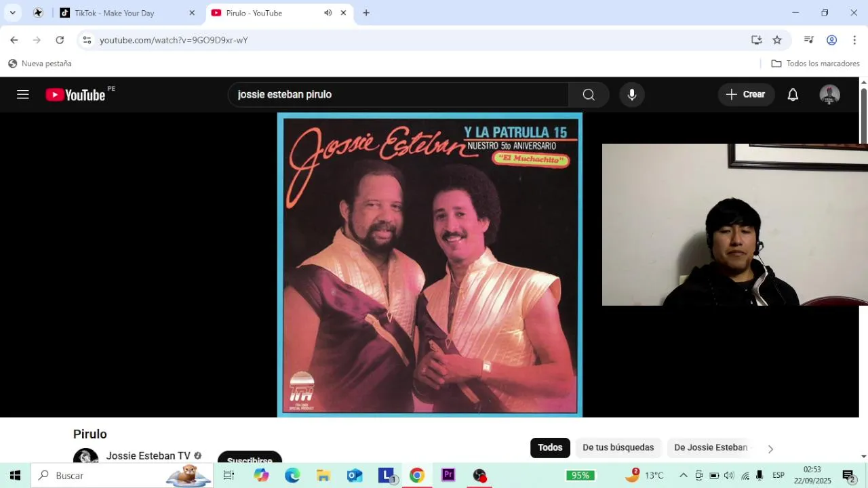The height and width of the screenshot is (488, 868).
Task: Open the Jossie Esteban TV channel name
Action: [148, 456]
